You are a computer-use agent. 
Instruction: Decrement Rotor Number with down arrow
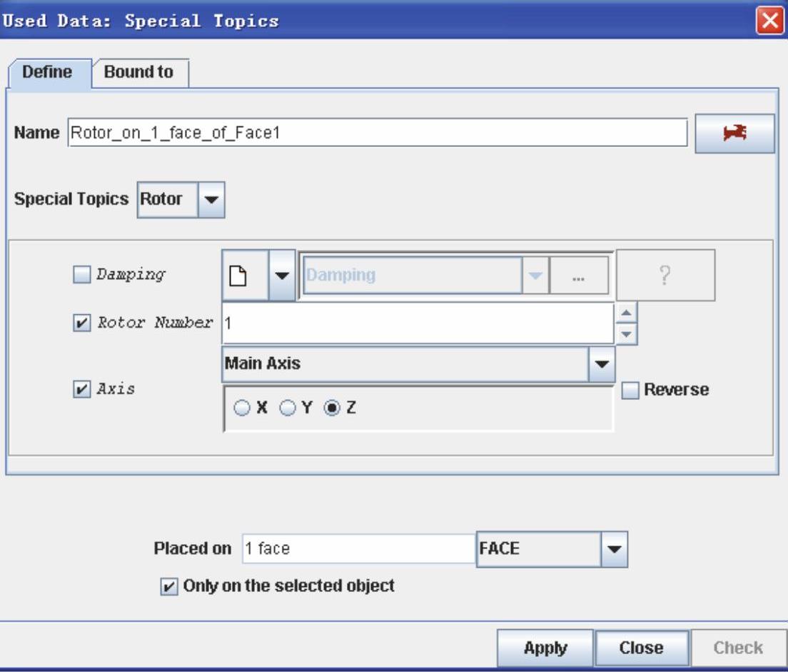pos(626,334)
